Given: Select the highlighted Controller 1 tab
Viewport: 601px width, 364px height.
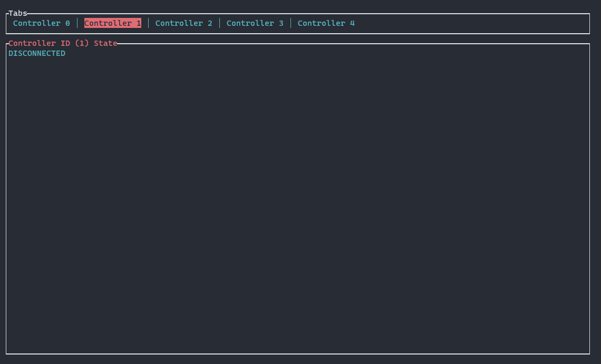Looking at the screenshot, I should point(112,23).
